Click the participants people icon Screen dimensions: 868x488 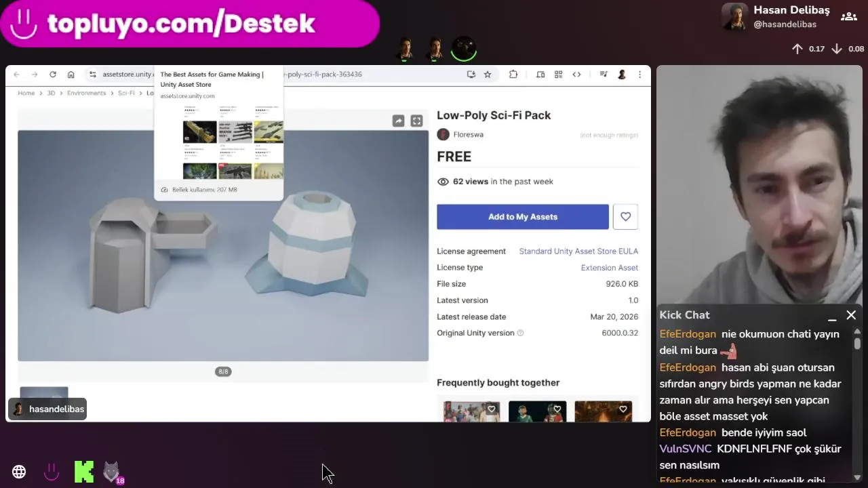(x=848, y=16)
